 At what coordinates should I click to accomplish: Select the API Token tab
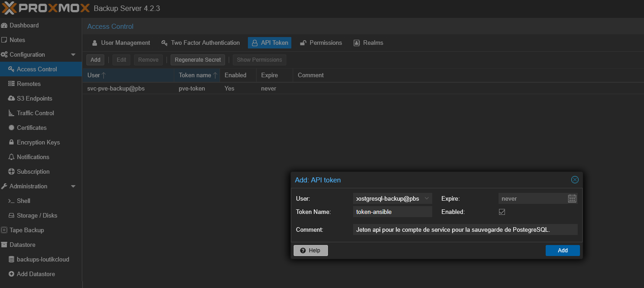click(269, 43)
